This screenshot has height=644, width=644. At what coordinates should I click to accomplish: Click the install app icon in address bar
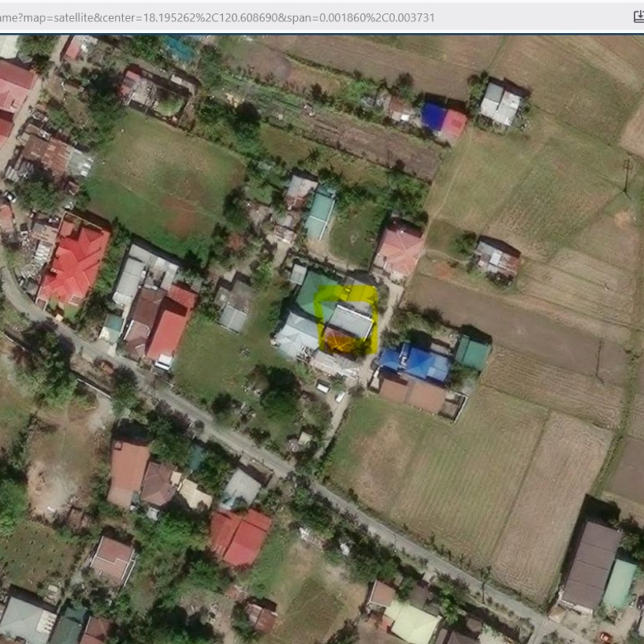click(639, 17)
